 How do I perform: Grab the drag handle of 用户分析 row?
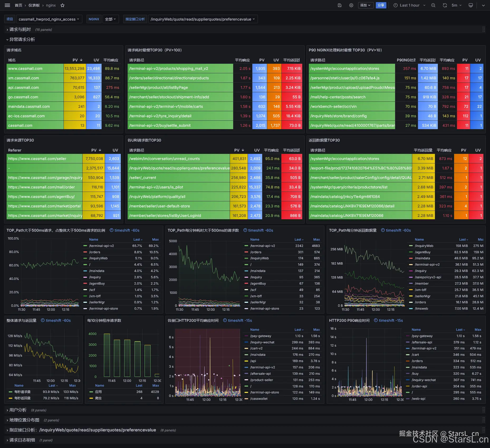click(484, 410)
